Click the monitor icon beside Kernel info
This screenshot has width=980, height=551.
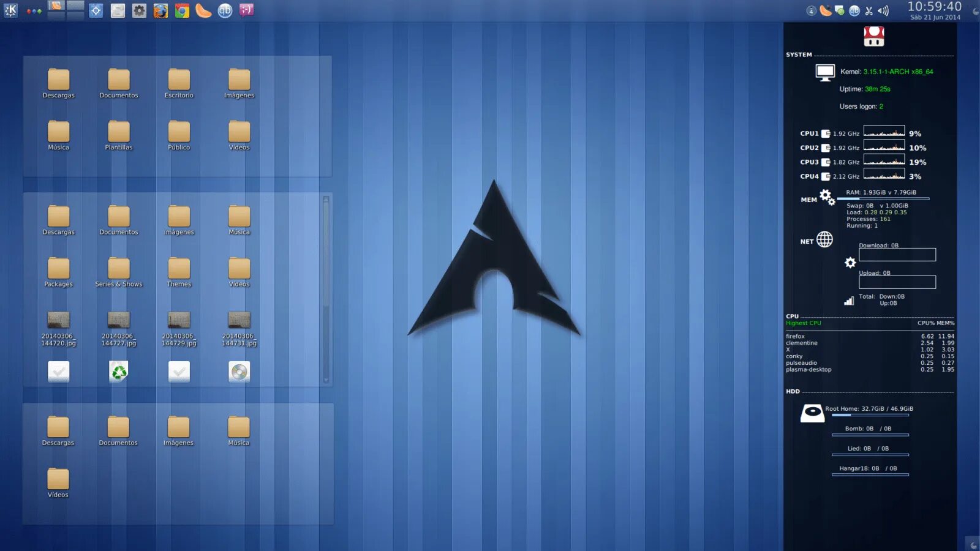point(825,73)
